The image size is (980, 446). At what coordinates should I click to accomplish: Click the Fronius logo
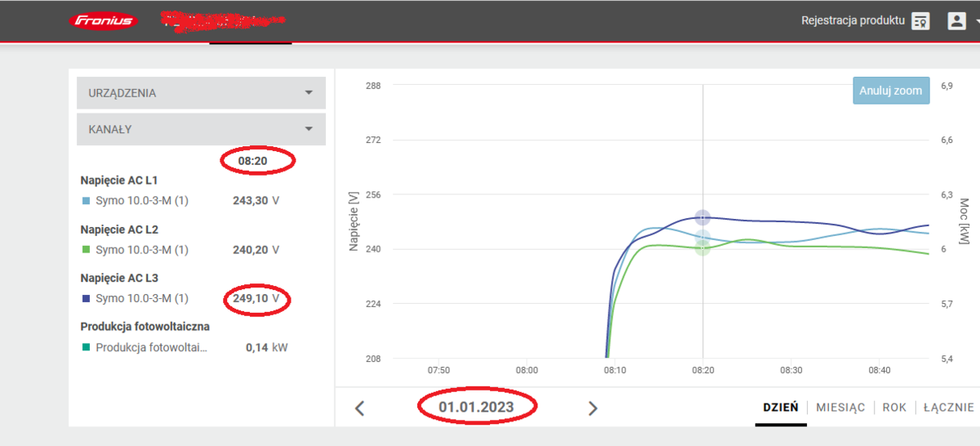tap(102, 21)
